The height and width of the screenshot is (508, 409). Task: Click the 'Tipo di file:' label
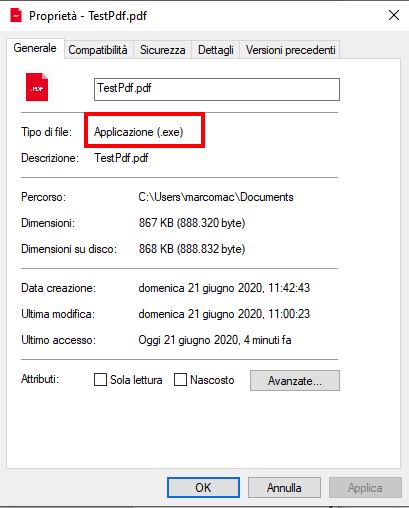47,132
